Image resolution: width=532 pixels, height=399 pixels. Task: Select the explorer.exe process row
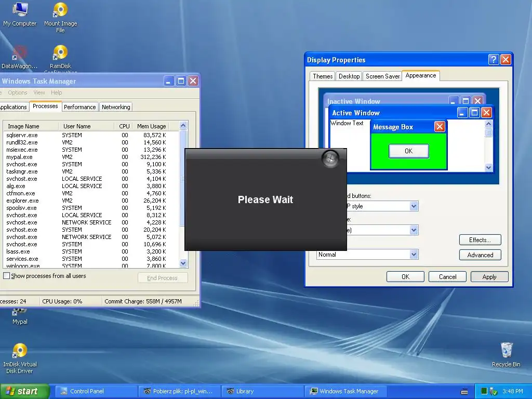[x=91, y=201]
